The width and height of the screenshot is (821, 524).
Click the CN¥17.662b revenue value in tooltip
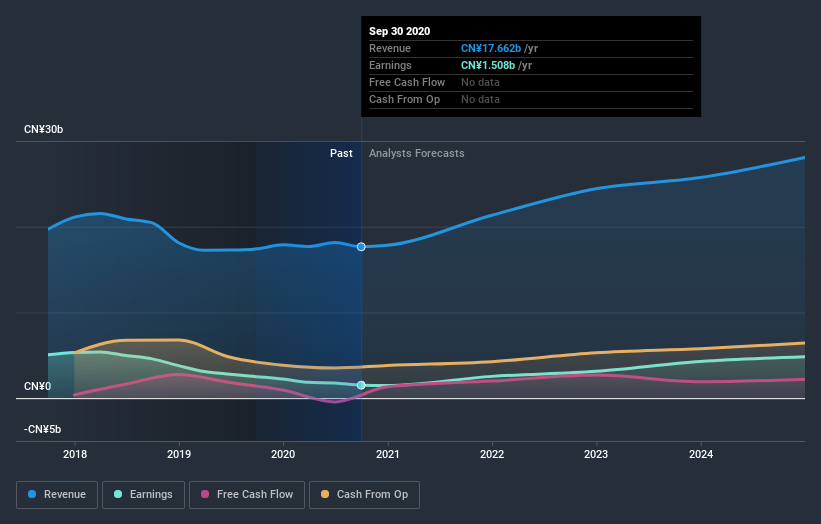pyautogui.click(x=491, y=48)
